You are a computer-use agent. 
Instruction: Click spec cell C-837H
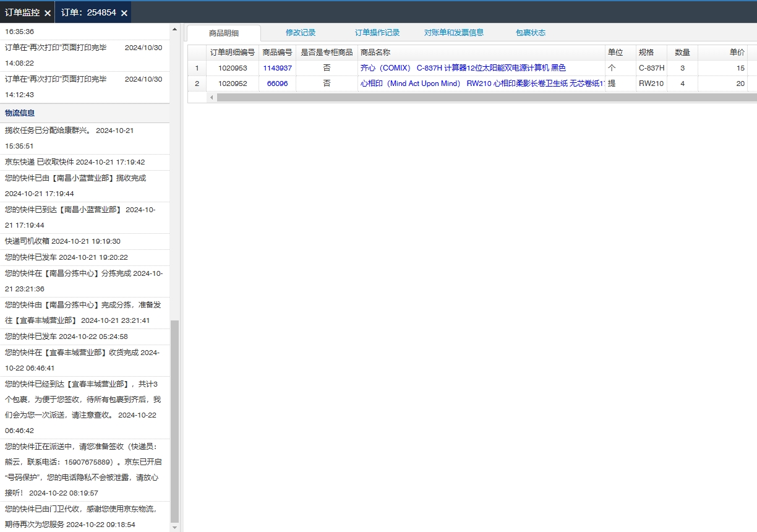[651, 68]
